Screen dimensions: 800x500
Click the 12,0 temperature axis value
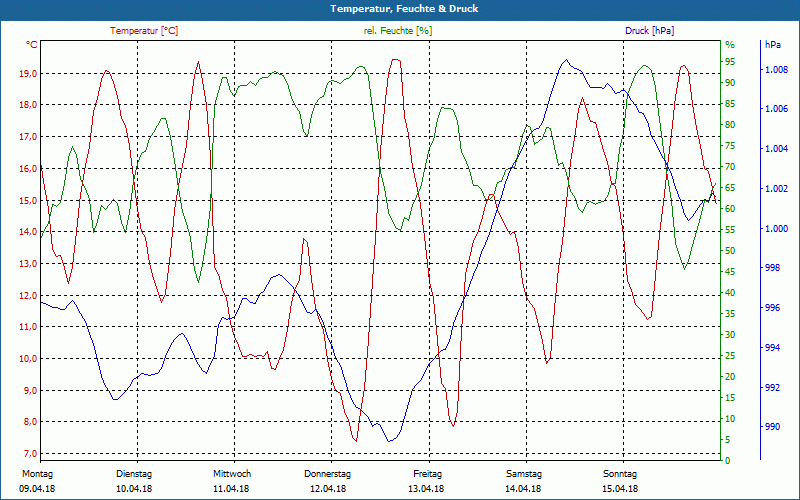coord(28,295)
